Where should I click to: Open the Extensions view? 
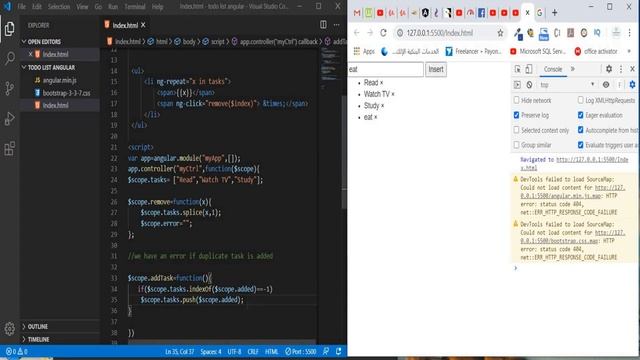click(9, 148)
